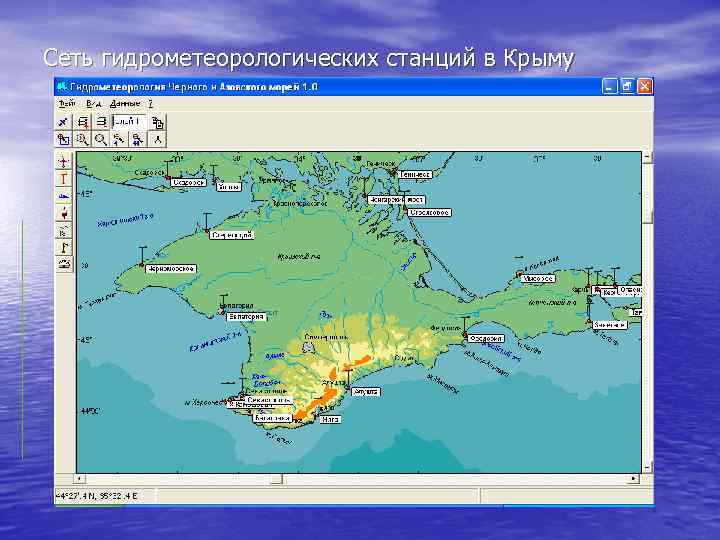
Task: Click the red buoy marker icon on the sidebar
Action: point(64,213)
